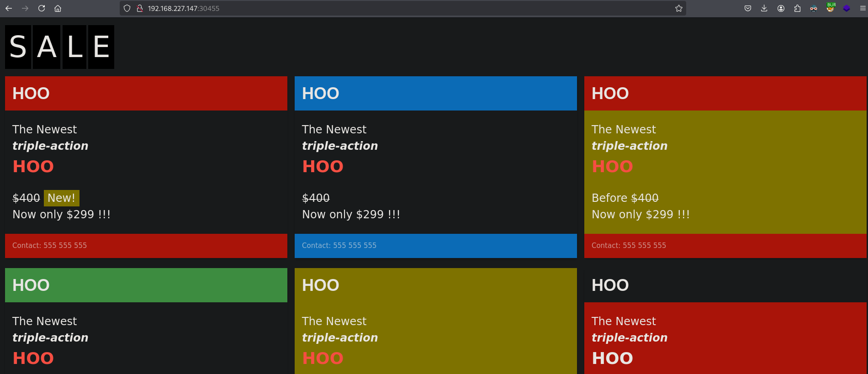This screenshot has height=374, width=868.
Task: Click "Before $400" text in olive card
Action: pyautogui.click(x=625, y=198)
